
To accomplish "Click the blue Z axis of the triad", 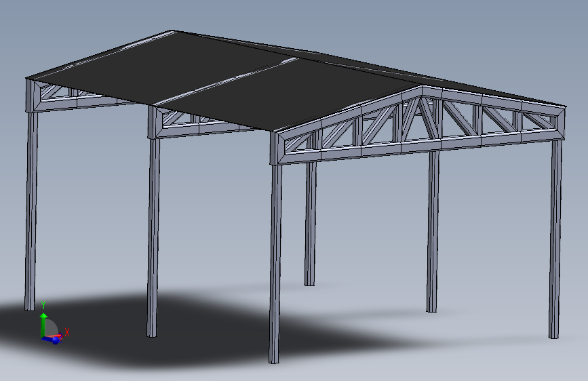I will pos(52,340).
